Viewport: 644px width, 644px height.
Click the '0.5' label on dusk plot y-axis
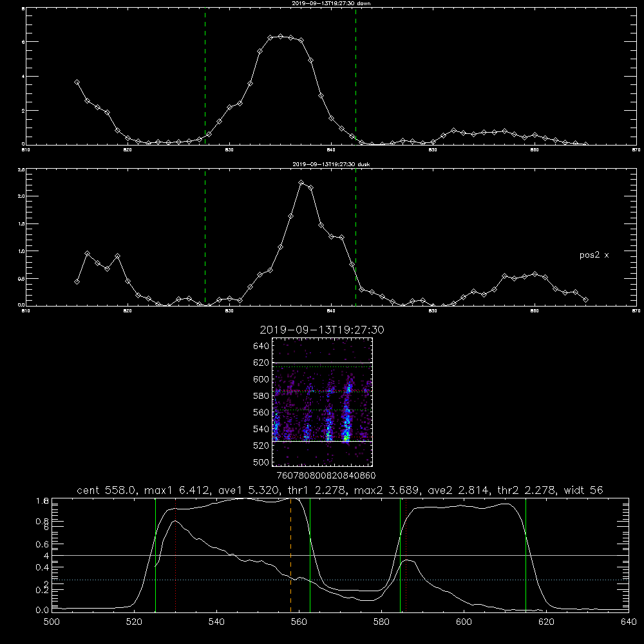pyautogui.click(x=21, y=278)
